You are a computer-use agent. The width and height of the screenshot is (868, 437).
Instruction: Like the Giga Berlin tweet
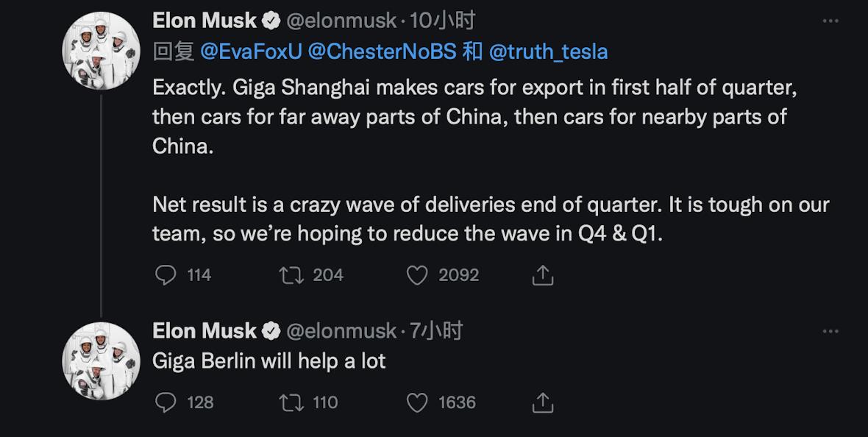(417, 402)
